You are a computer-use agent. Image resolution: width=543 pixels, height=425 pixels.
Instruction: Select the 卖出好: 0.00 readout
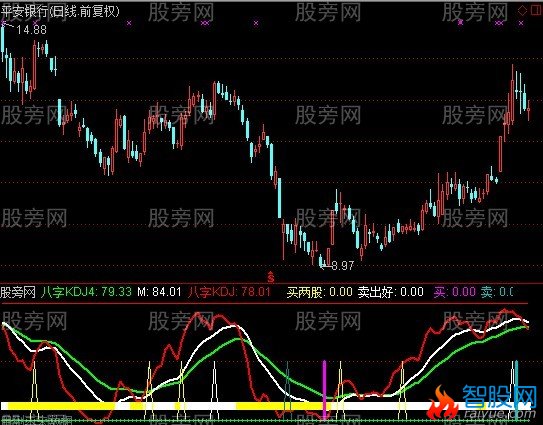[x=391, y=292]
